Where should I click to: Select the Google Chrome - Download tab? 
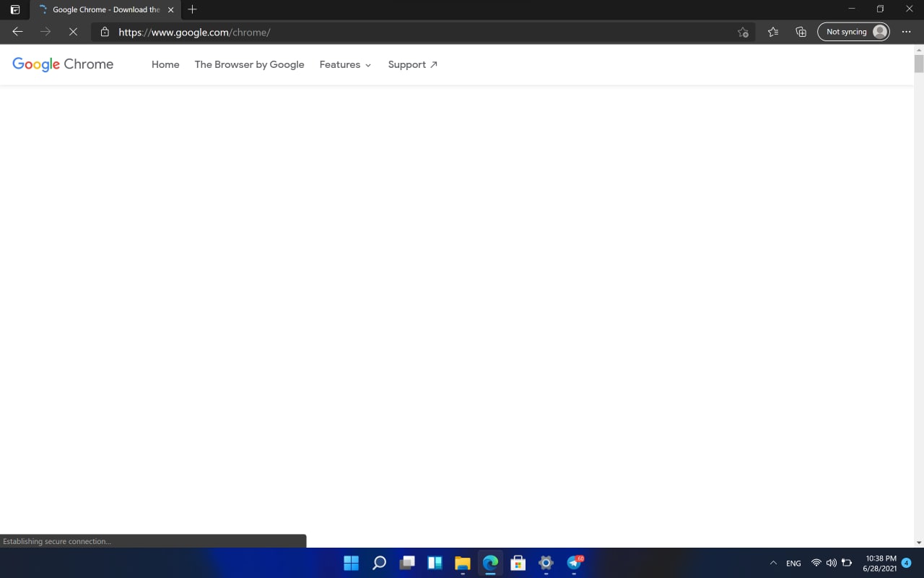tap(106, 9)
